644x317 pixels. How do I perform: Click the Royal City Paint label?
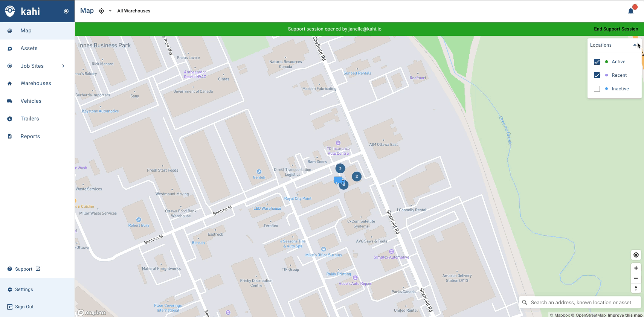pyautogui.click(x=298, y=199)
